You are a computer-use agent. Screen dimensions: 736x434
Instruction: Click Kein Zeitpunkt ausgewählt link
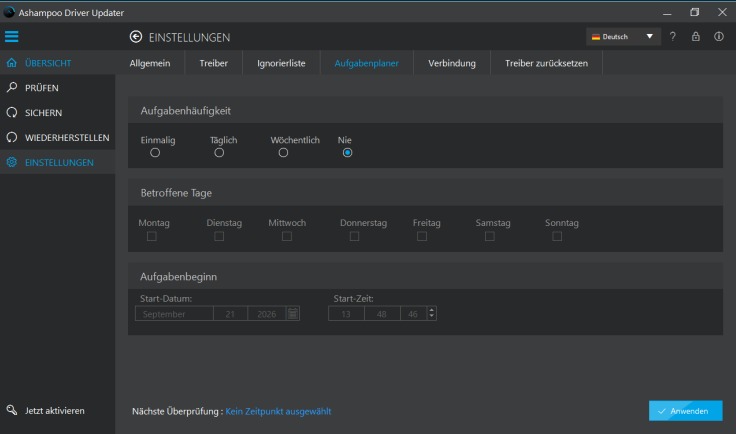tap(278, 411)
